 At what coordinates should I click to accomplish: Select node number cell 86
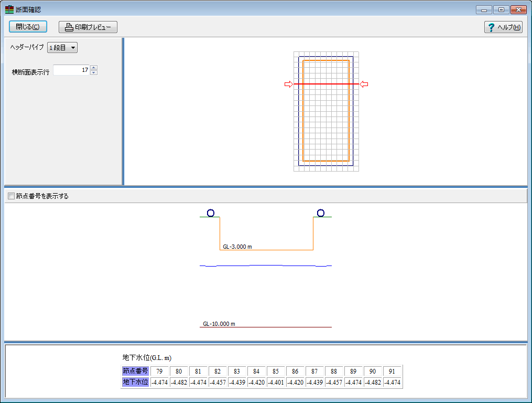[295, 371]
